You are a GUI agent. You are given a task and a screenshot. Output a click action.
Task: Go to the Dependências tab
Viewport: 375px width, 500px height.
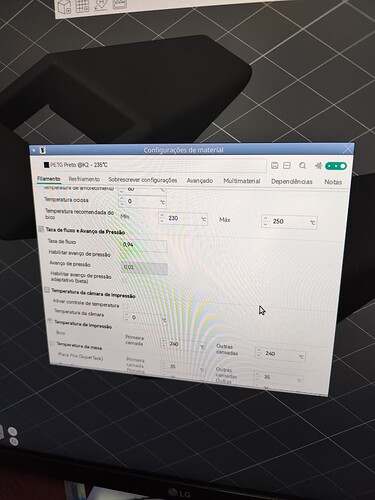292,182
